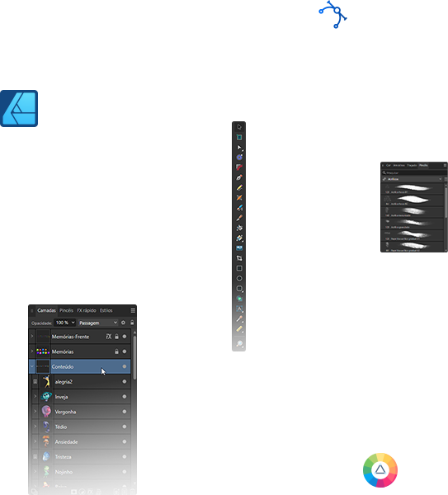Select the Vector Crop tool

click(239, 258)
